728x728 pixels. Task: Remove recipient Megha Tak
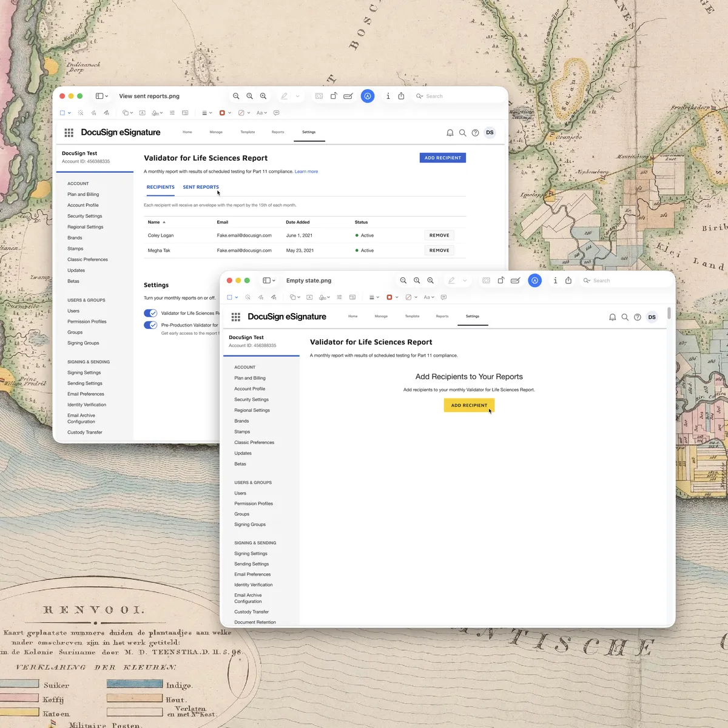(439, 251)
